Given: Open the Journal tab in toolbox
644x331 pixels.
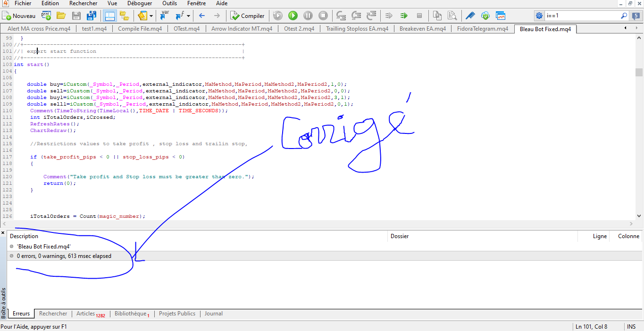Looking at the screenshot, I should pos(214,314).
